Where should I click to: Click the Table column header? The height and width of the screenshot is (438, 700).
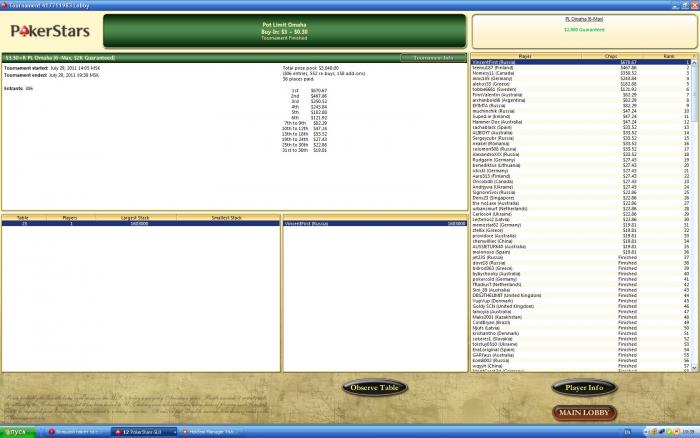[22, 217]
